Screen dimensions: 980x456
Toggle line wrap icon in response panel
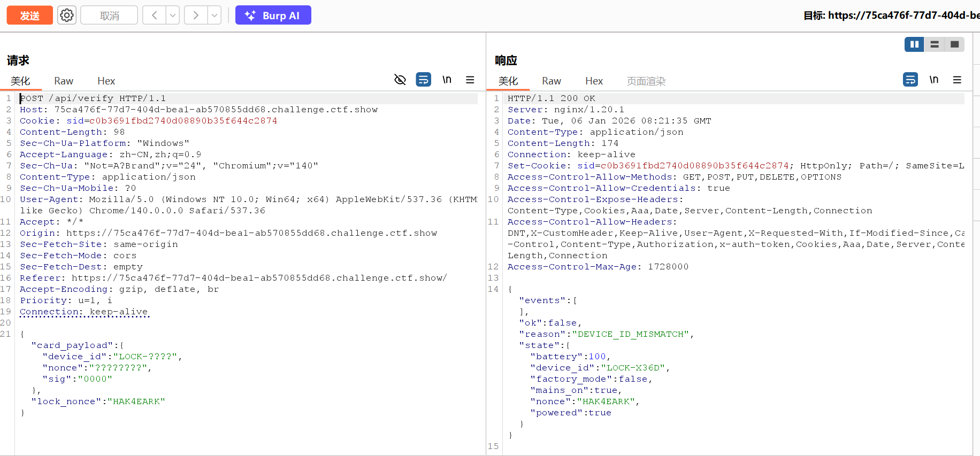910,80
